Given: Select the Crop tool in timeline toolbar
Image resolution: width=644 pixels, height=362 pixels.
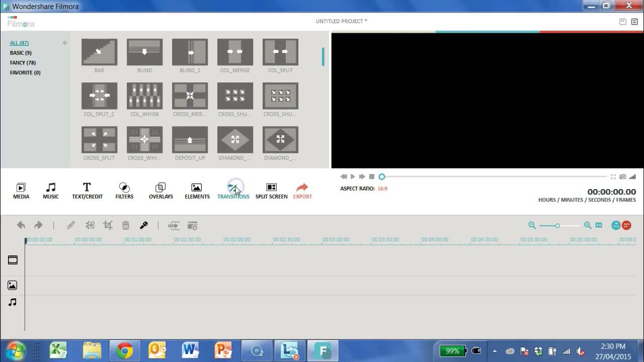Looking at the screenshot, I should (x=107, y=225).
